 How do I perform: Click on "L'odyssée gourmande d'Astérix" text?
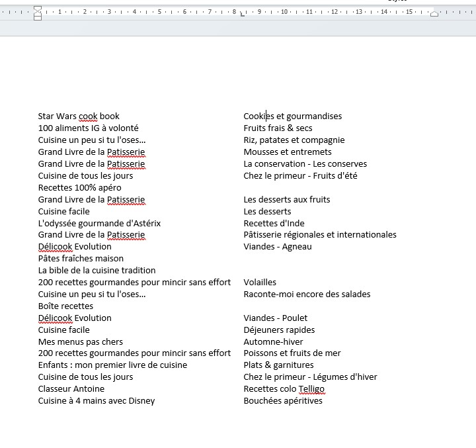click(x=99, y=224)
